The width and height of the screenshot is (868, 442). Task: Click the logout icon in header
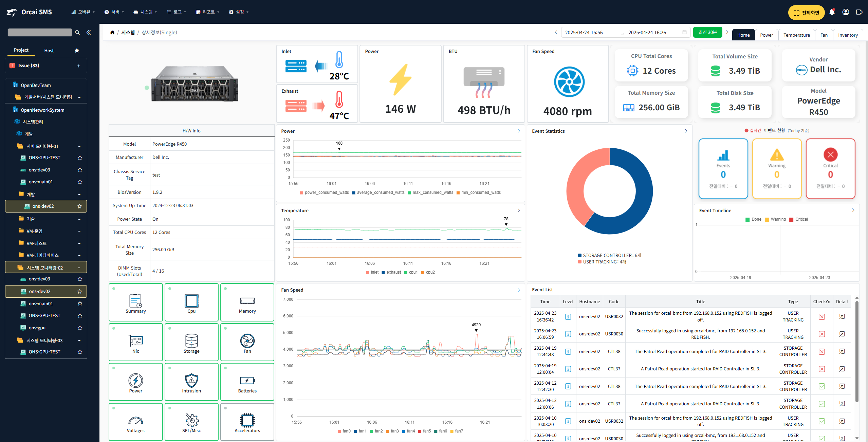coord(859,12)
